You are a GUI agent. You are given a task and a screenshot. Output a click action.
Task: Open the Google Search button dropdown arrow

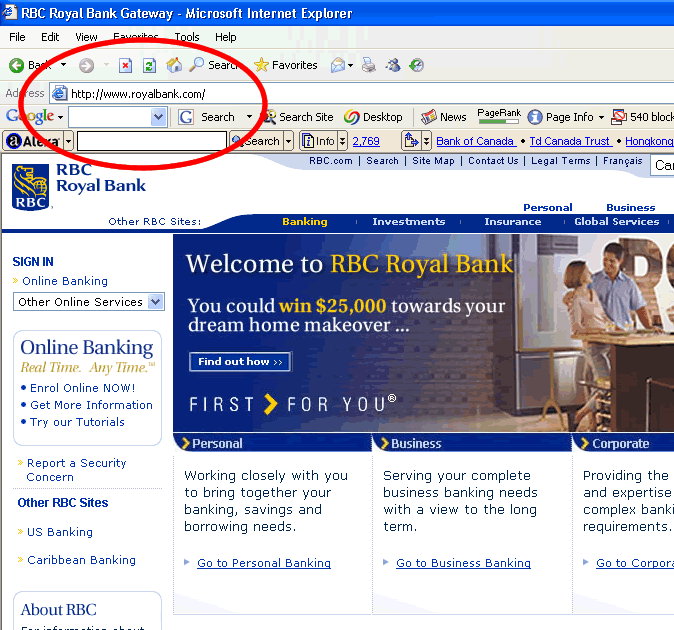click(x=249, y=116)
